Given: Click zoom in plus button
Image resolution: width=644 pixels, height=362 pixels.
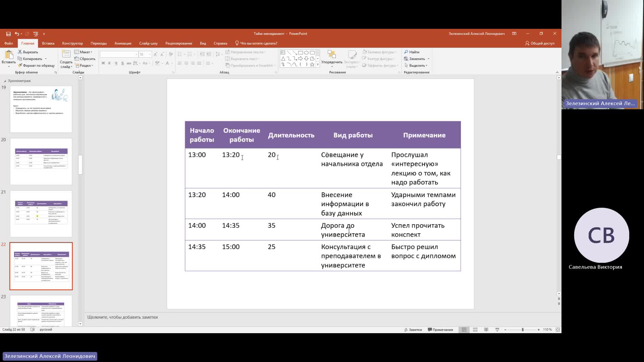Looking at the screenshot, I should pyautogui.click(x=539, y=330).
